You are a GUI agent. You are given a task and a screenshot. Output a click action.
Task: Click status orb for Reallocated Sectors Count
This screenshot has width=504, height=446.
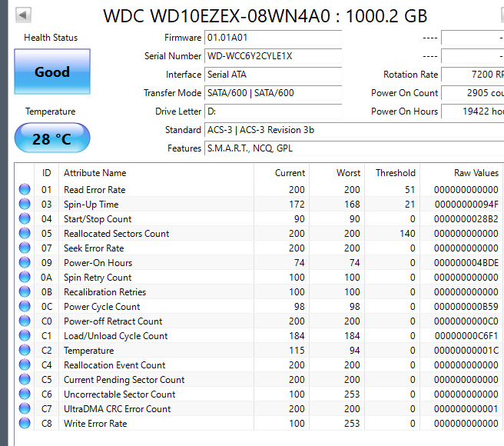[x=25, y=233]
